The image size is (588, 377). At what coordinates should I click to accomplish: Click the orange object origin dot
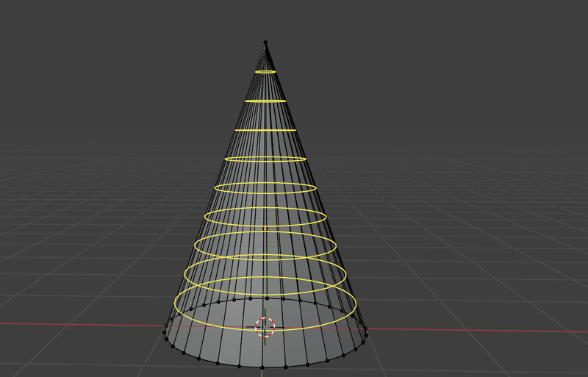click(x=265, y=229)
